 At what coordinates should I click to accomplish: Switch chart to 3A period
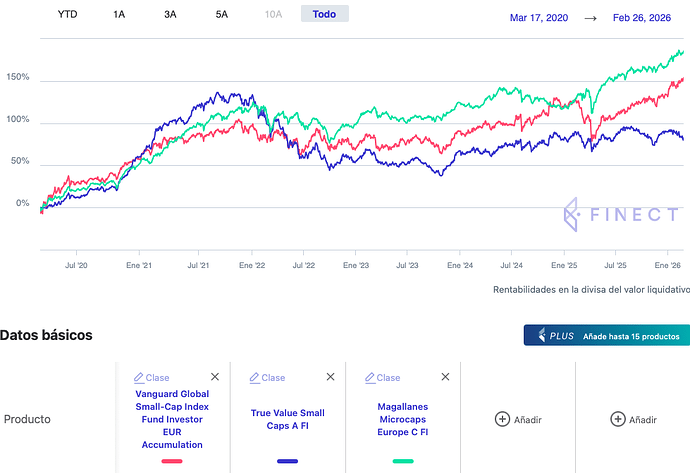click(170, 15)
